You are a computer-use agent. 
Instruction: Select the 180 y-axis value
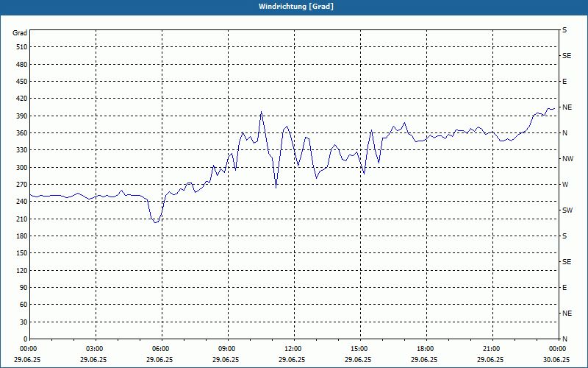point(22,236)
